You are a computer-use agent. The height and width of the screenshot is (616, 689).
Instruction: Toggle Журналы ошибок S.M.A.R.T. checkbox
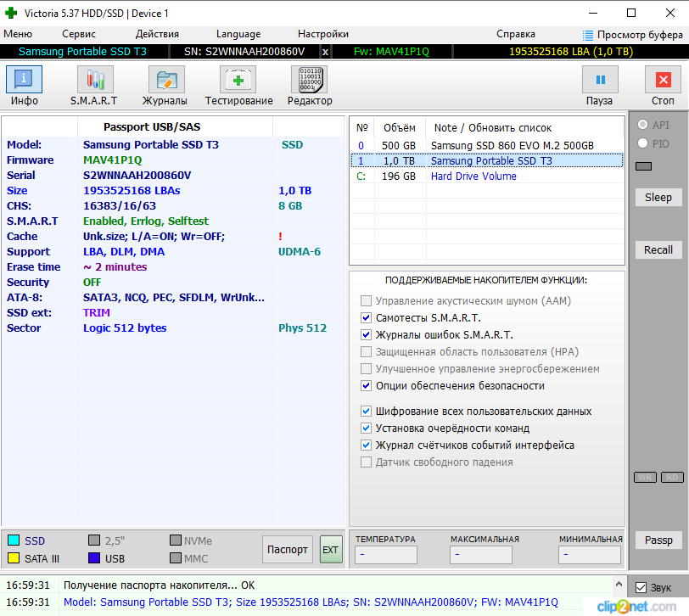(366, 335)
